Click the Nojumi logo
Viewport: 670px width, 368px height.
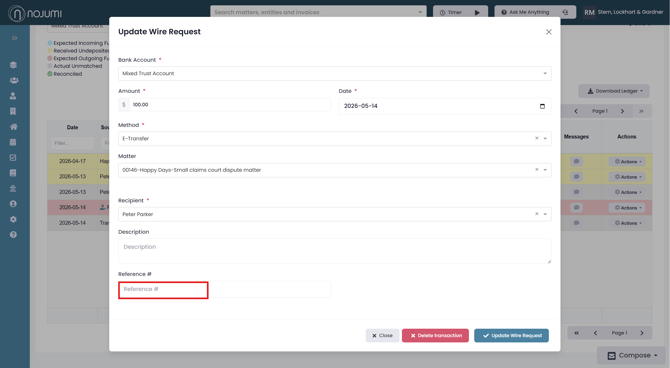click(35, 14)
